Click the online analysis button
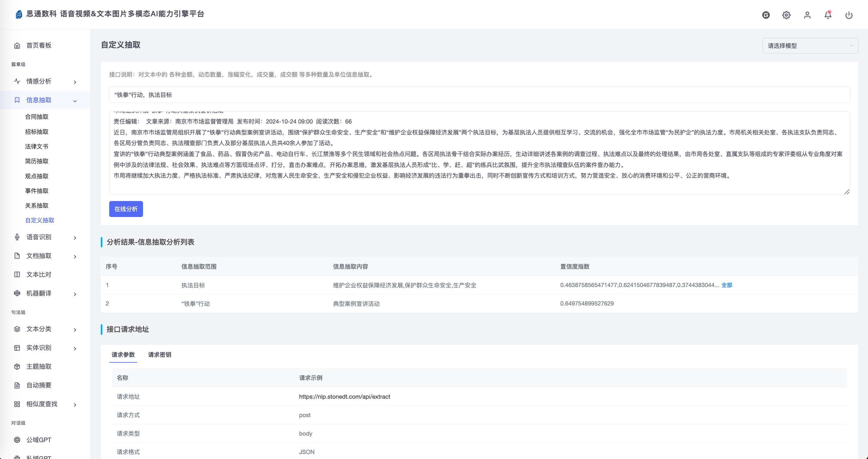This screenshot has height=459, width=868. click(x=126, y=209)
